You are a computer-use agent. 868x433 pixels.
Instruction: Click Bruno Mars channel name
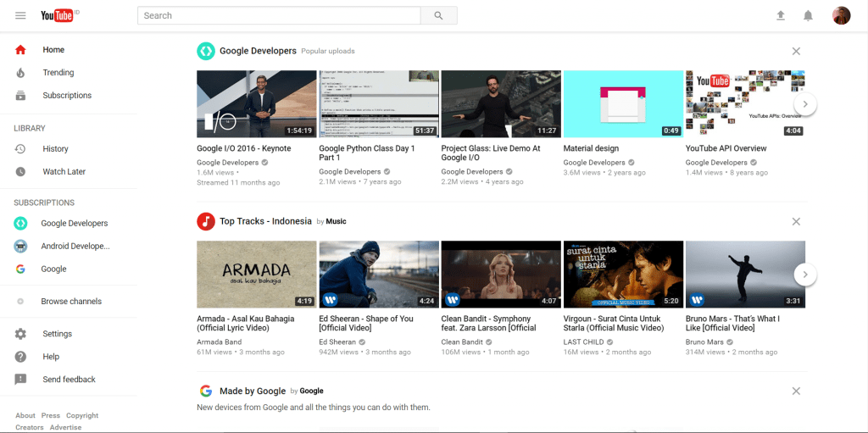(x=704, y=342)
